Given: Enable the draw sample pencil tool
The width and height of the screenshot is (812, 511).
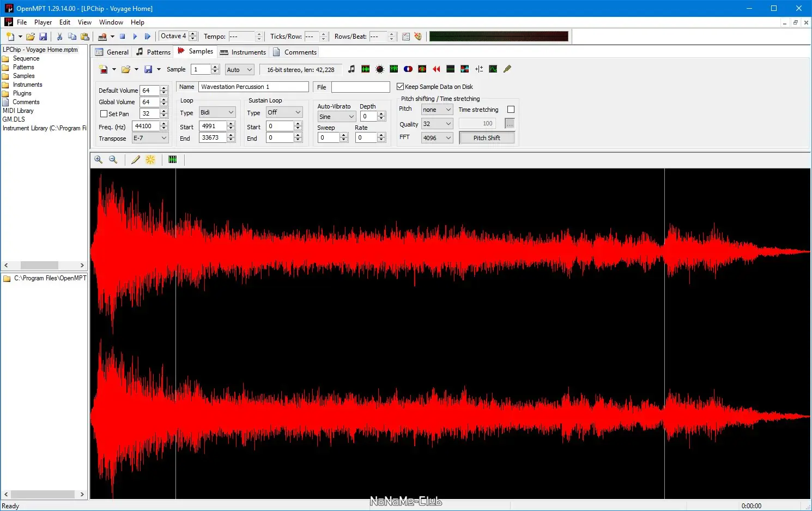Looking at the screenshot, I should pos(136,160).
